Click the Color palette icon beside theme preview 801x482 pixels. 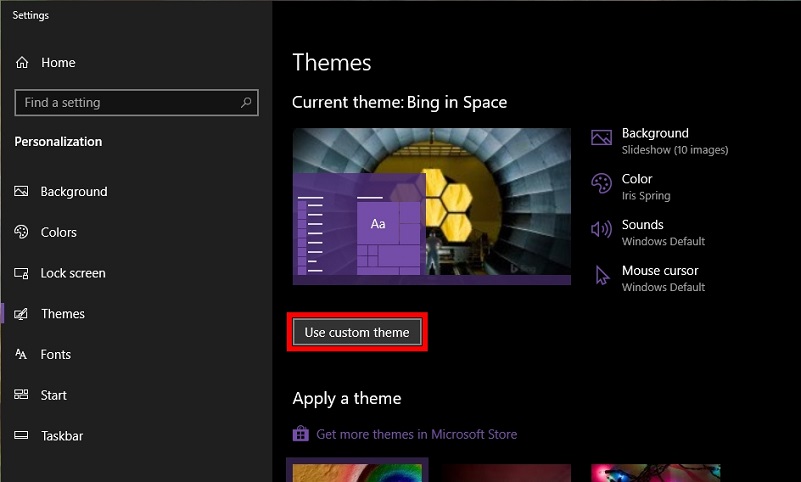click(x=601, y=183)
